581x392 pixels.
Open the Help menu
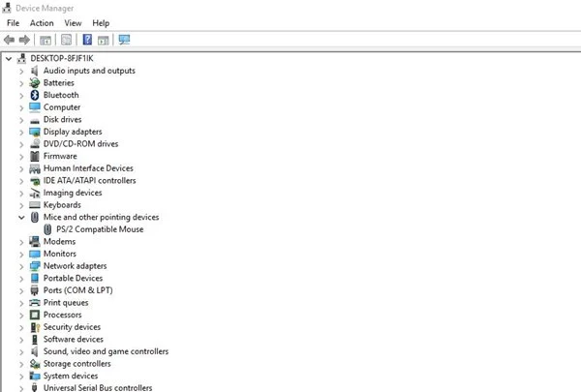click(x=101, y=23)
